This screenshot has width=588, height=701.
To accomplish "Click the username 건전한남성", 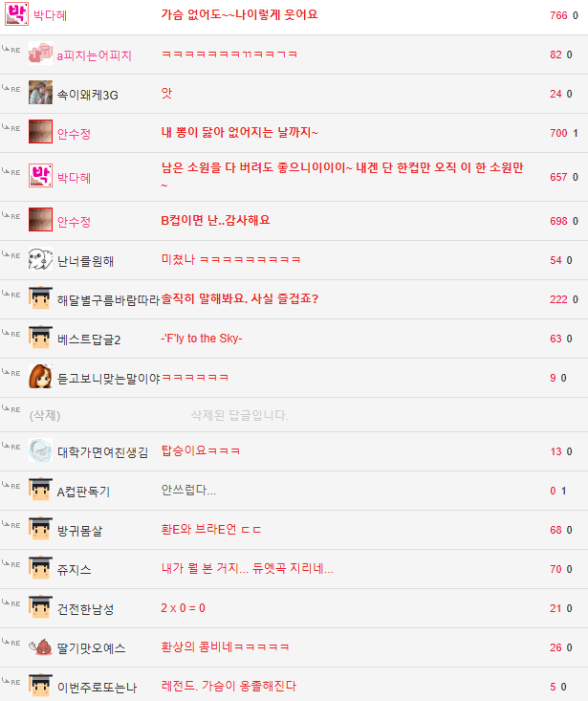I will click(x=85, y=609).
